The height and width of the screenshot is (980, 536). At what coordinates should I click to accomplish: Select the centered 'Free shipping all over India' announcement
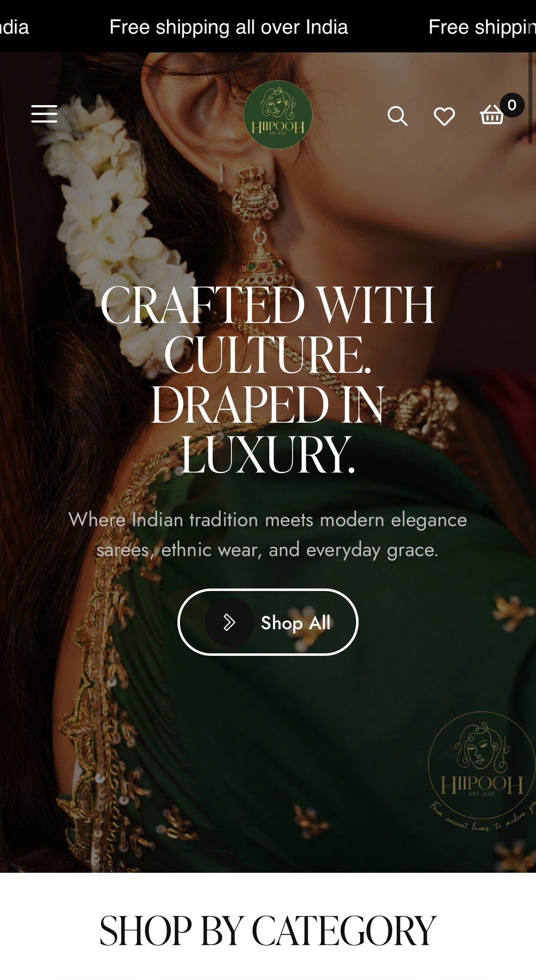click(229, 27)
